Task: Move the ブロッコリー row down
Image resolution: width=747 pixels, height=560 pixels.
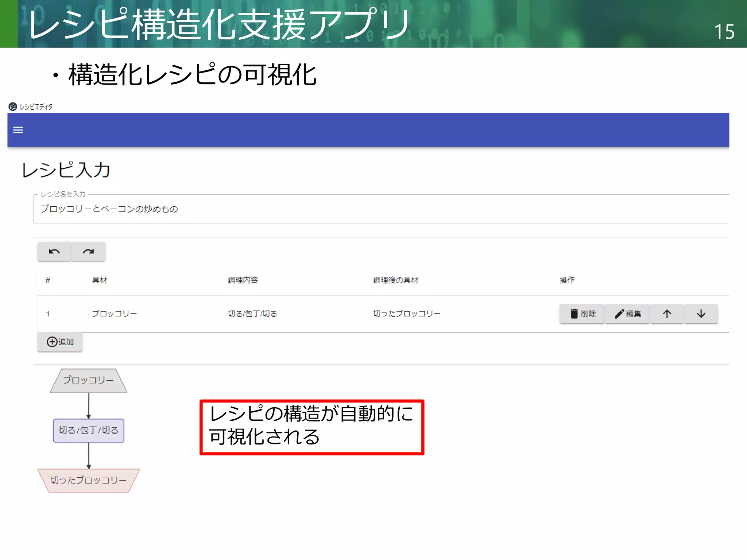Action: [x=701, y=314]
